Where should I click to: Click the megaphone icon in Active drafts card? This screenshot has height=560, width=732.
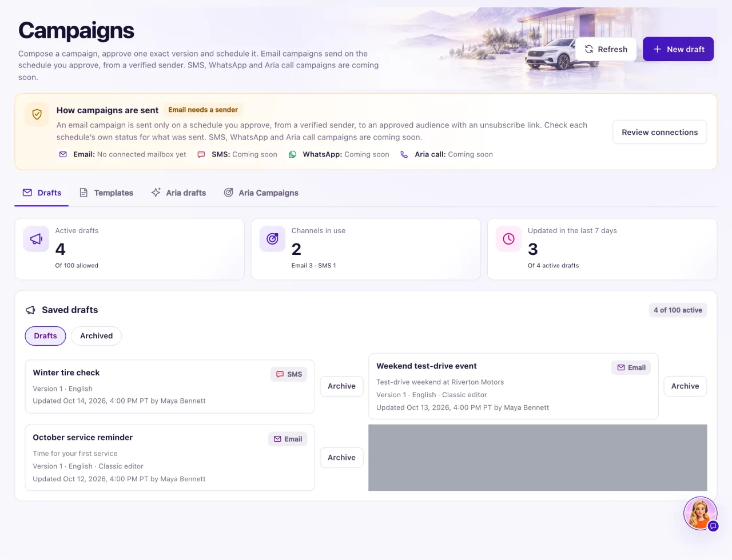[x=36, y=239]
